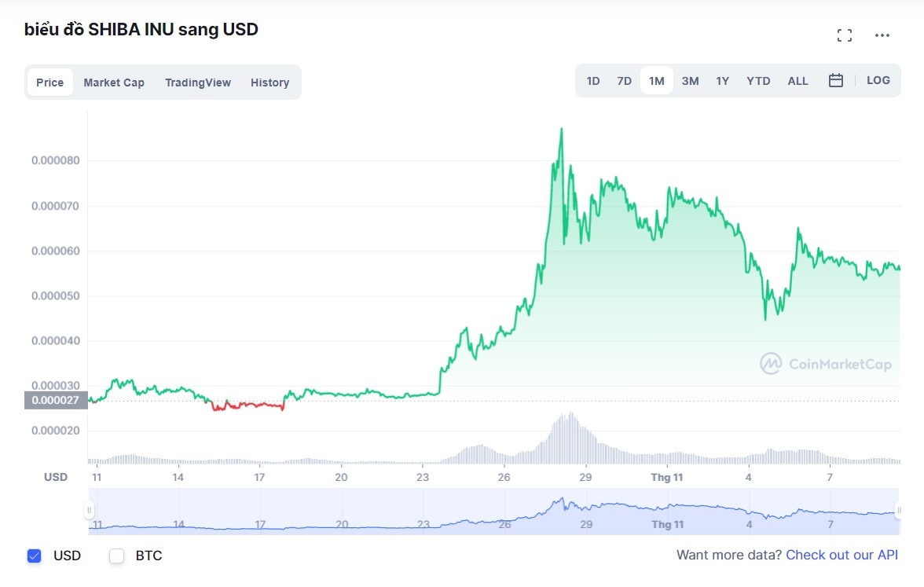Click the left range slider handle
The height and width of the screenshot is (587, 924).
pos(90,510)
